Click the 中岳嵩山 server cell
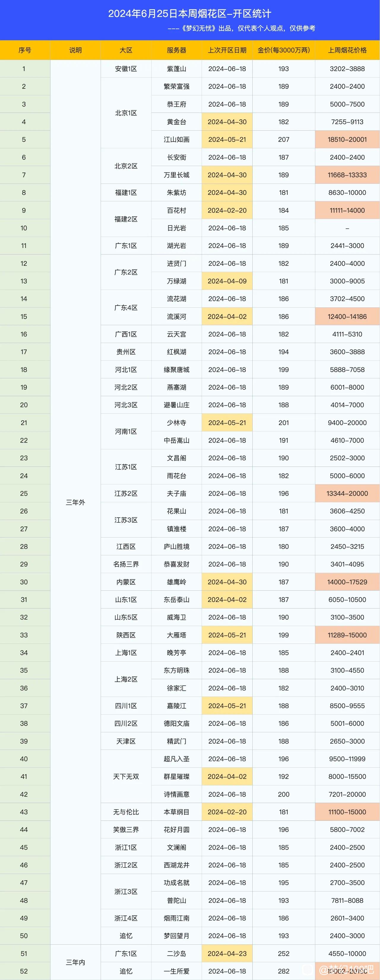The width and height of the screenshot is (380, 980). [177, 440]
